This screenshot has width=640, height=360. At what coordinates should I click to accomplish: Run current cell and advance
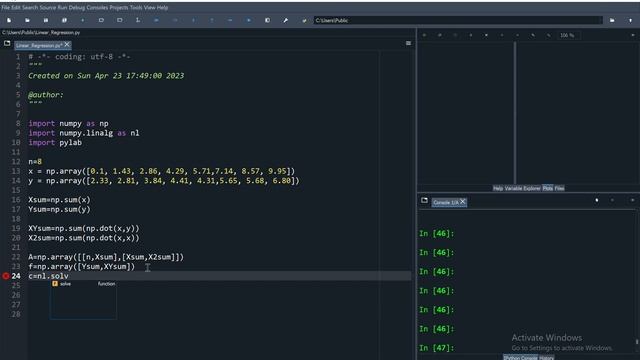(x=120, y=20)
